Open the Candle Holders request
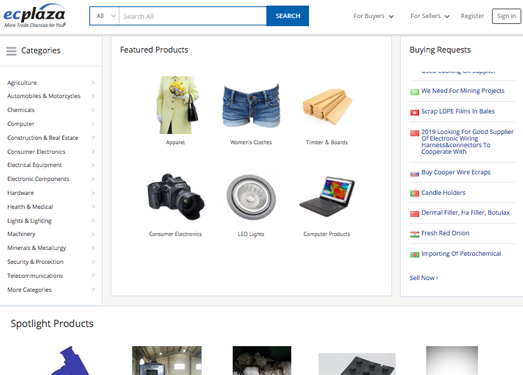 coord(443,193)
